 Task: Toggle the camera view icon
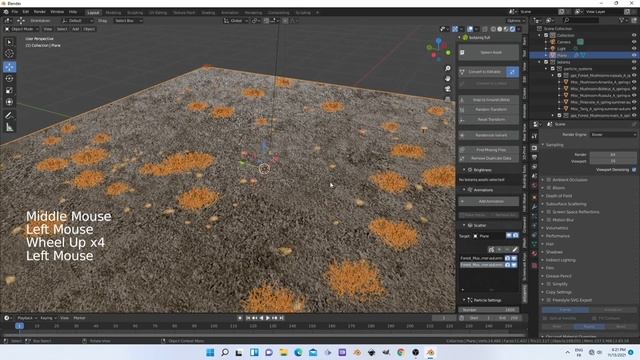(x=448, y=89)
